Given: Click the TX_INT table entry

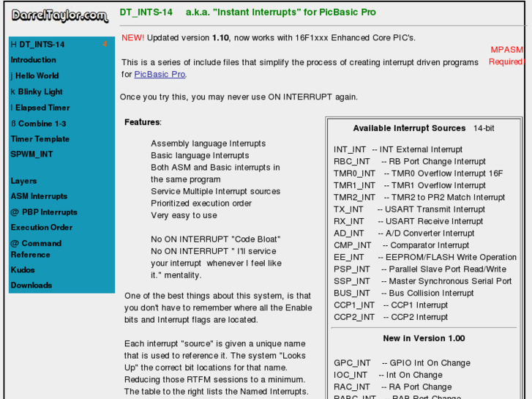Looking at the screenshot, I should (x=409, y=209).
